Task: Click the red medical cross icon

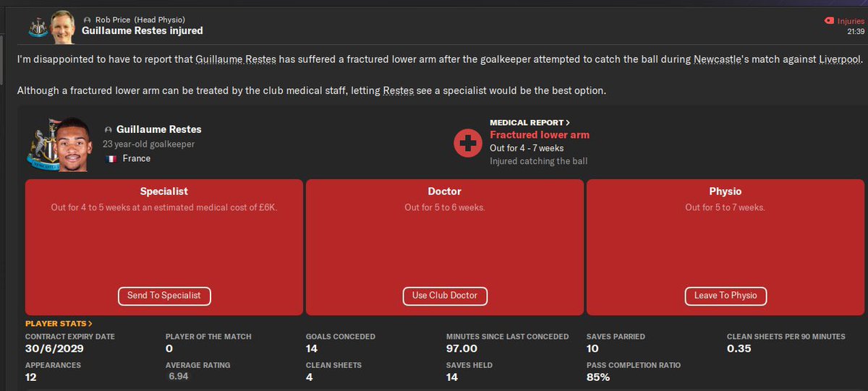Action: click(469, 143)
